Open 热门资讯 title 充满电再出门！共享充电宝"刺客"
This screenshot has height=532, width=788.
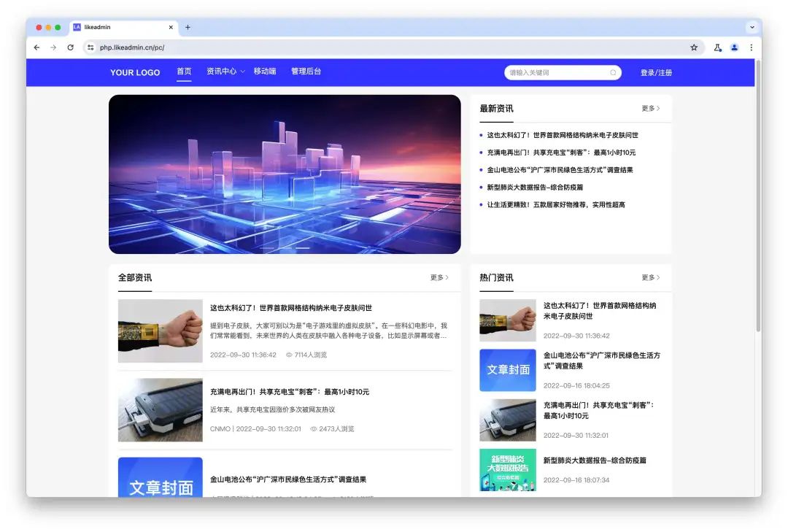[x=598, y=410]
